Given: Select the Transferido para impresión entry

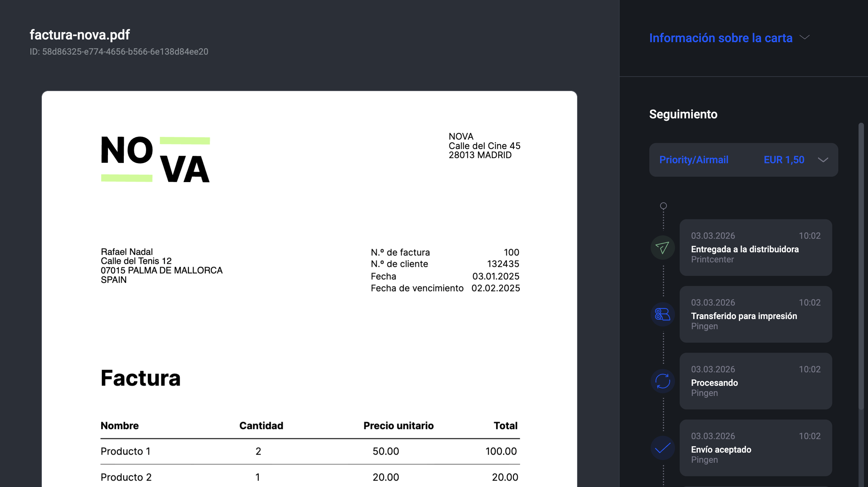Looking at the screenshot, I should [x=755, y=315].
